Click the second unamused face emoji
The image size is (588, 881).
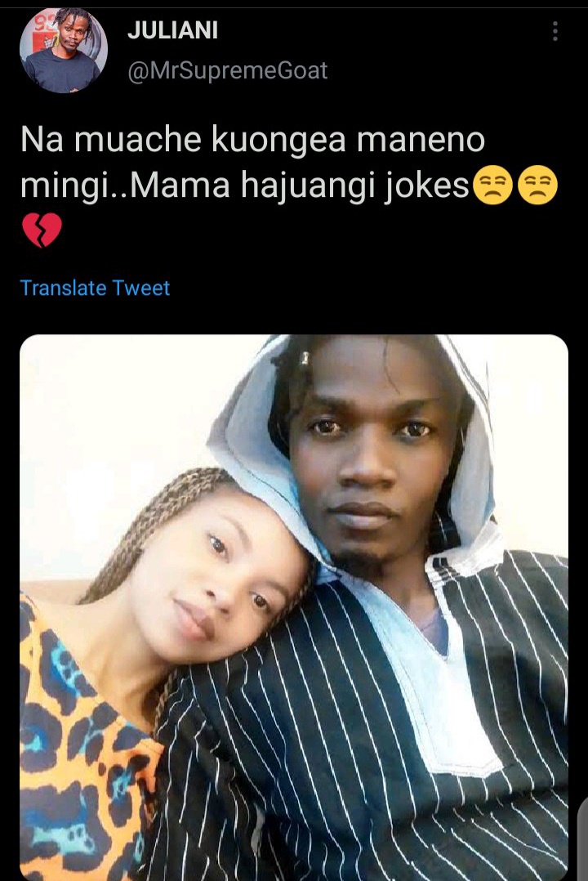537,187
